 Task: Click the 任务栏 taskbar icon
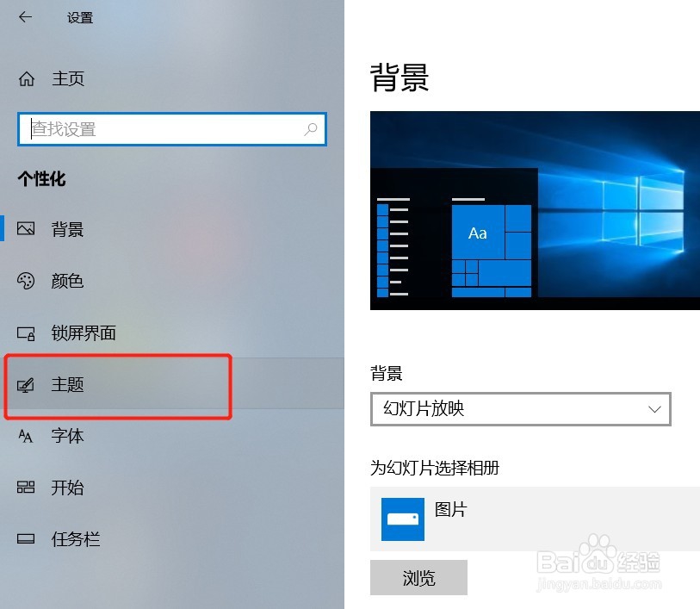(26, 539)
